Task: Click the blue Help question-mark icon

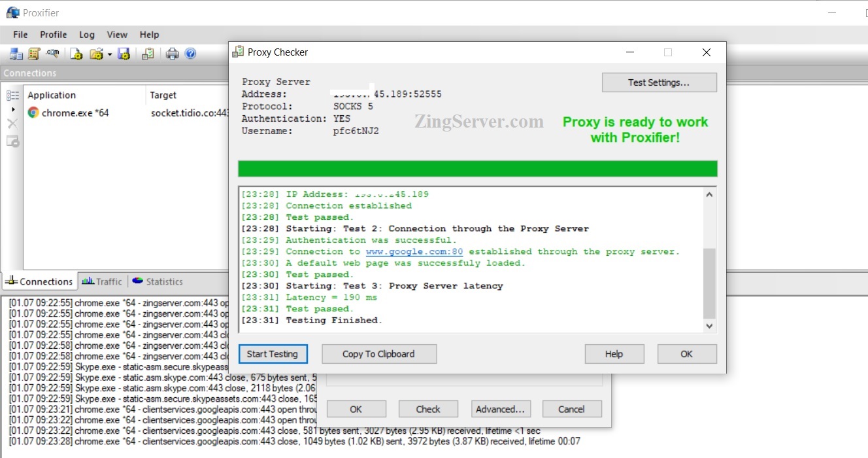Action: pos(190,54)
